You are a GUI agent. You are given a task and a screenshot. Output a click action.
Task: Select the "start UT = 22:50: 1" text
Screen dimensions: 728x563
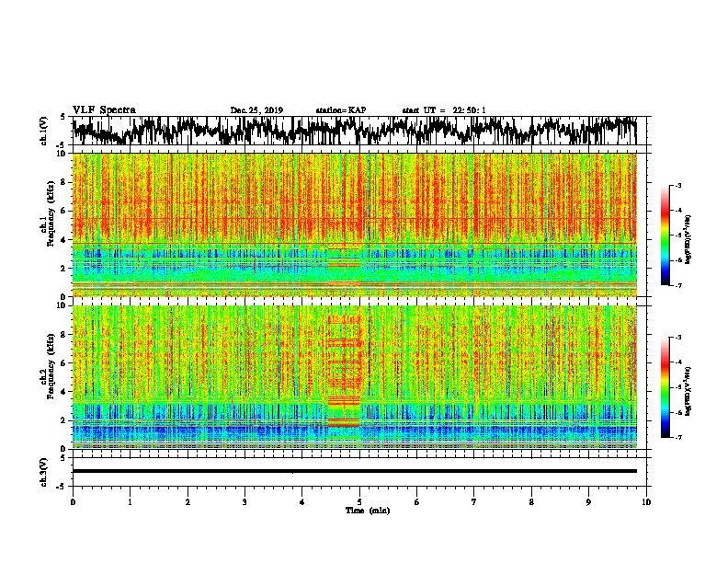coord(444,110)
